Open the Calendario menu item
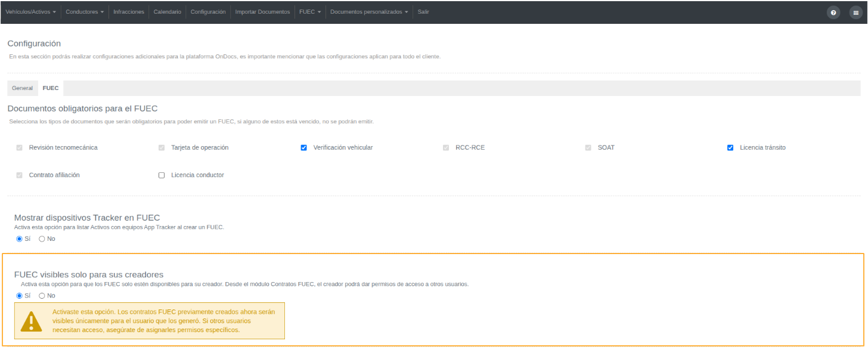The width and height of the screenshot is (868, 353). coord(168,12)
